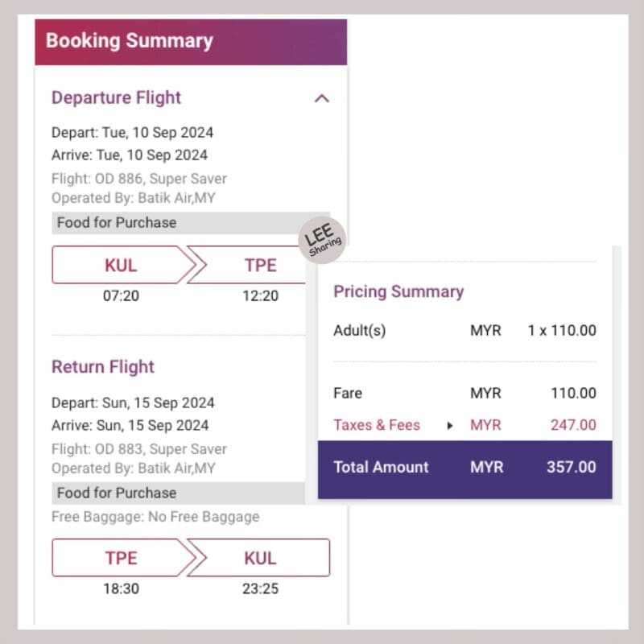Click the KUL departure airport box

click(122, 265)
